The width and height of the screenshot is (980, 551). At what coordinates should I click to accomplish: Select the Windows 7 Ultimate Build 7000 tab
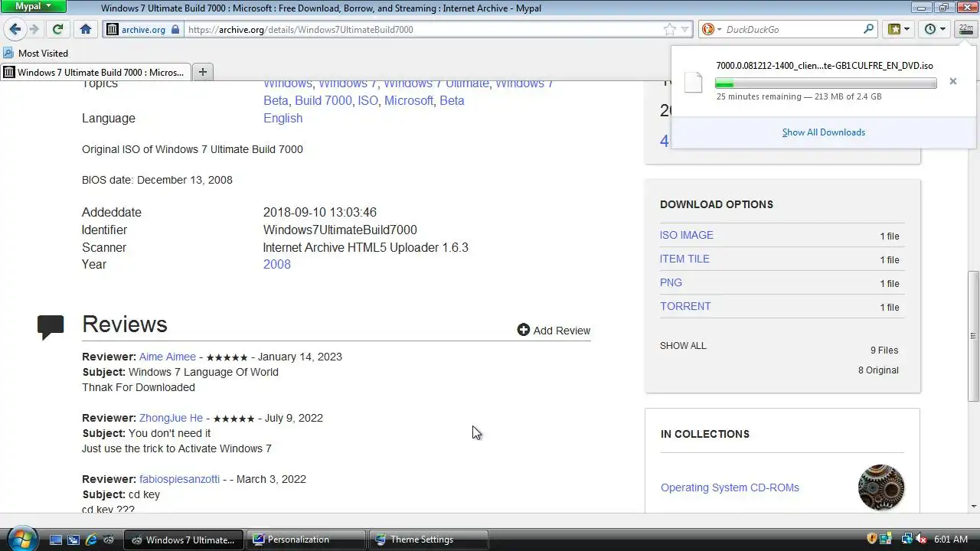pos(95,72)
